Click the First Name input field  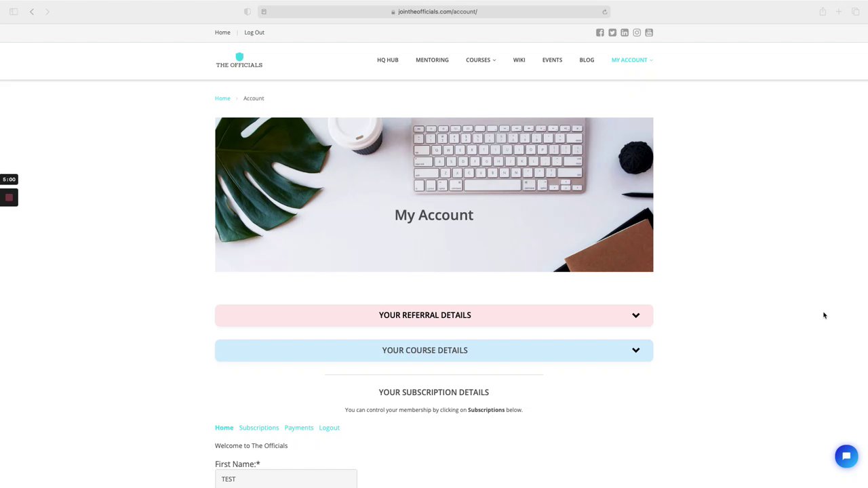[x=286, y=479]
